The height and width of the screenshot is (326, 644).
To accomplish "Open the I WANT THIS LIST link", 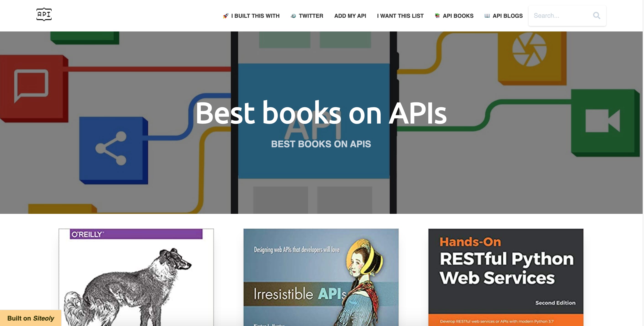I will coord(400,16).
